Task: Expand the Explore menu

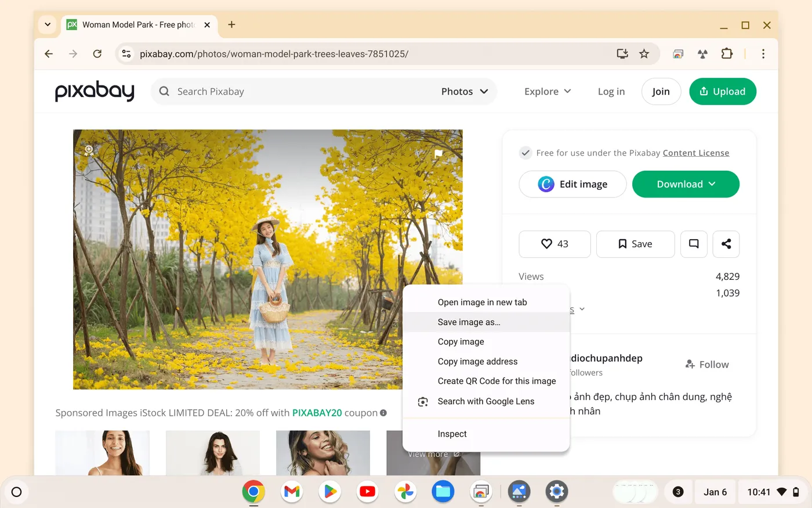Action: (548, 91)
